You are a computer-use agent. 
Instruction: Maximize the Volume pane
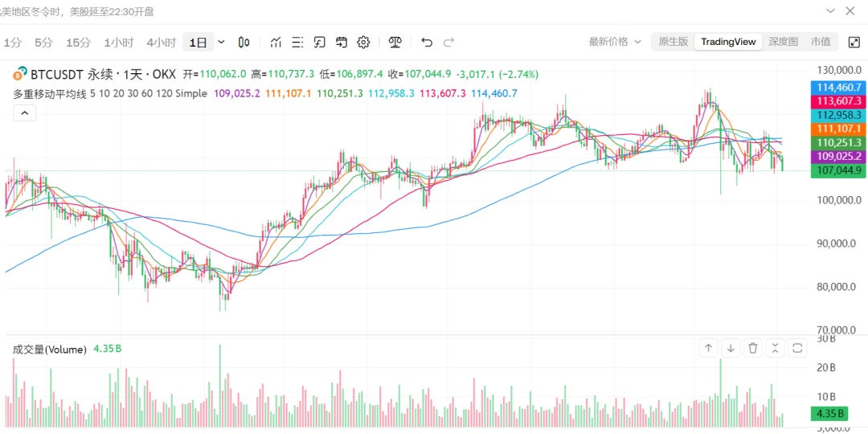(797, 348)
